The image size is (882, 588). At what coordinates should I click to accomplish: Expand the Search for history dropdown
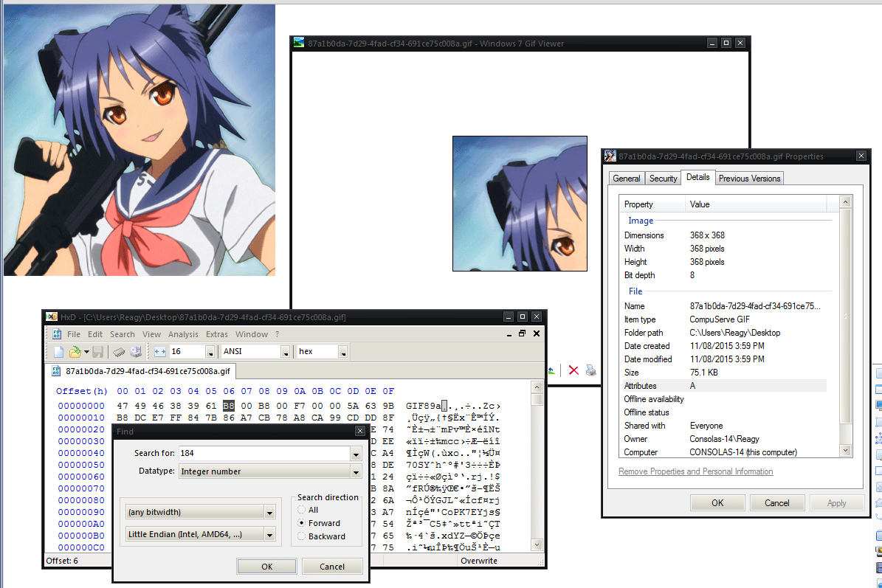point(356,454)
